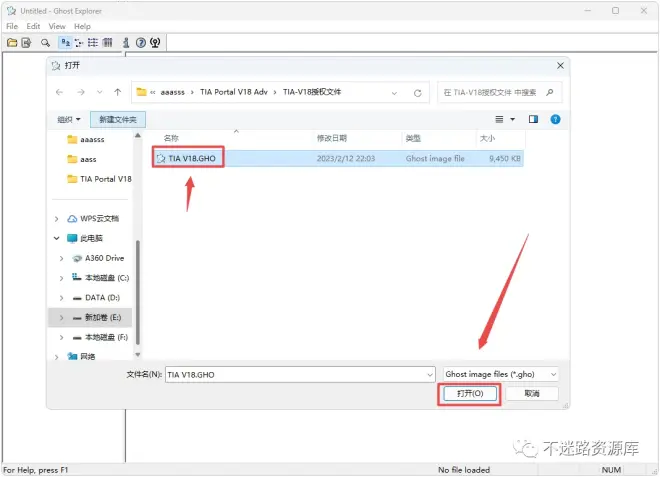Open dialog help blue question icon
Image resolution: width=660 pixels, height=477 pixels.
coord(555,119)
